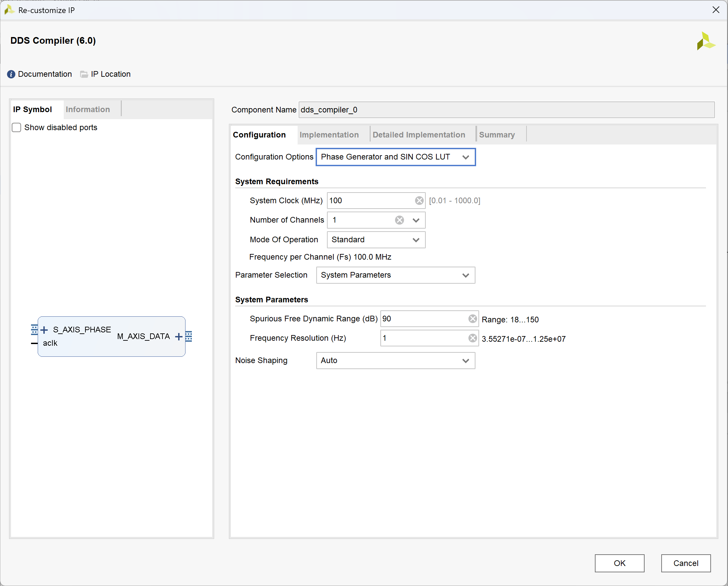The height and width of the screenshot is (586, 728).
Task: Expand the S_AXIS_PHASE port plus icon
Action: pyautogui.click(x=44, y=330)
